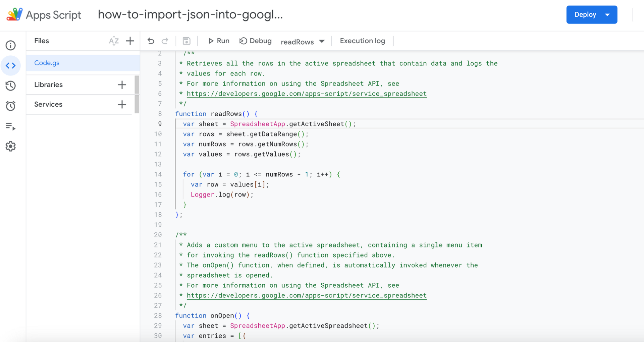Open the Executions list

11,126
